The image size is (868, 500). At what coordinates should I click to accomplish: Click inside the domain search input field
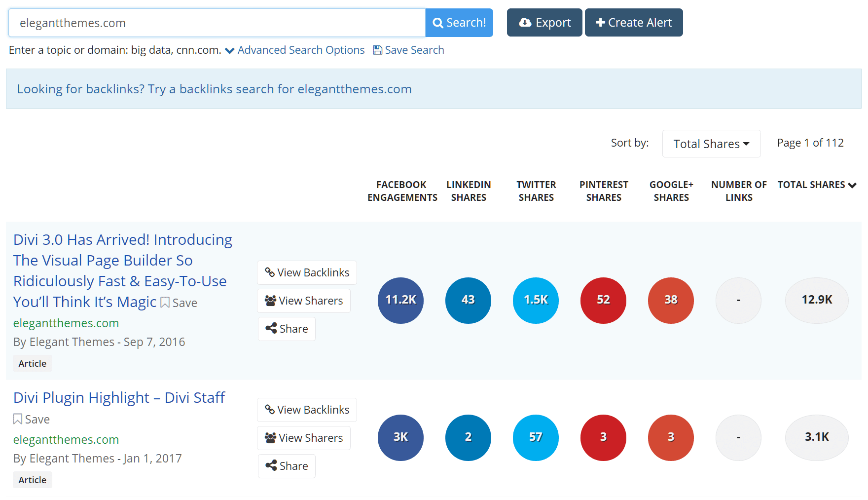pyautogui.click(x=216, y=22)
